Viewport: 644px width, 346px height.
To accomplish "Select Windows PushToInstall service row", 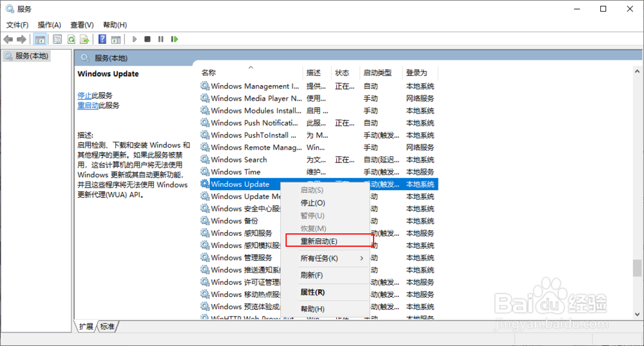I will click(x=319, y=135).
